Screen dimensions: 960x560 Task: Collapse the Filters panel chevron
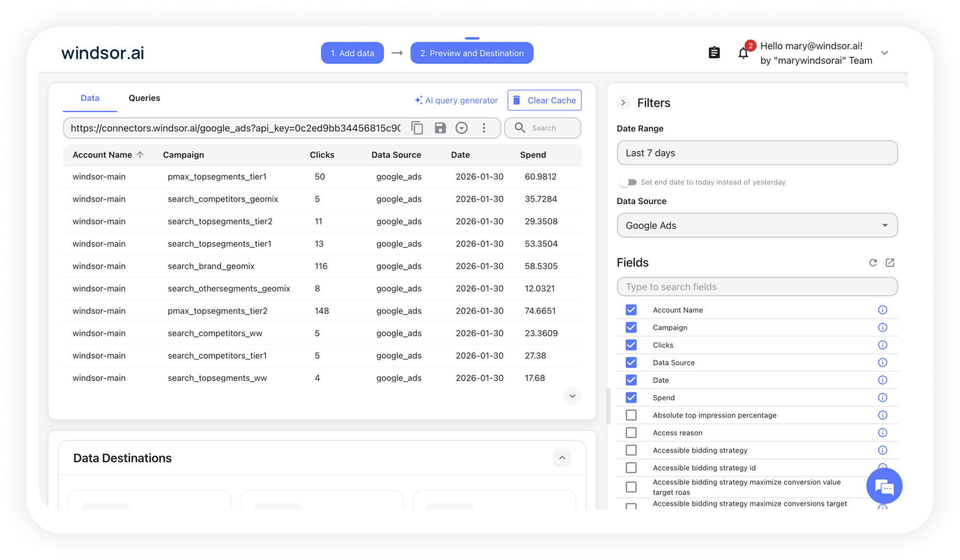624,103
